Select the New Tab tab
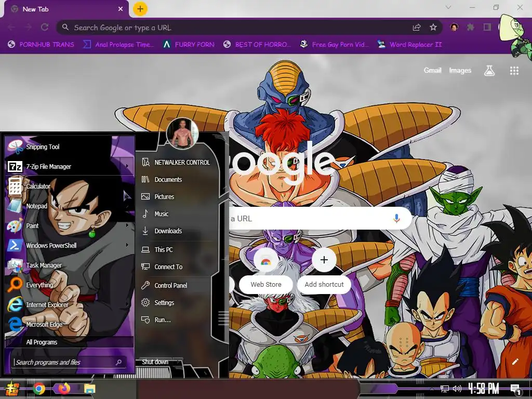Viewport: 532px width, 399px height. point(66,9)
